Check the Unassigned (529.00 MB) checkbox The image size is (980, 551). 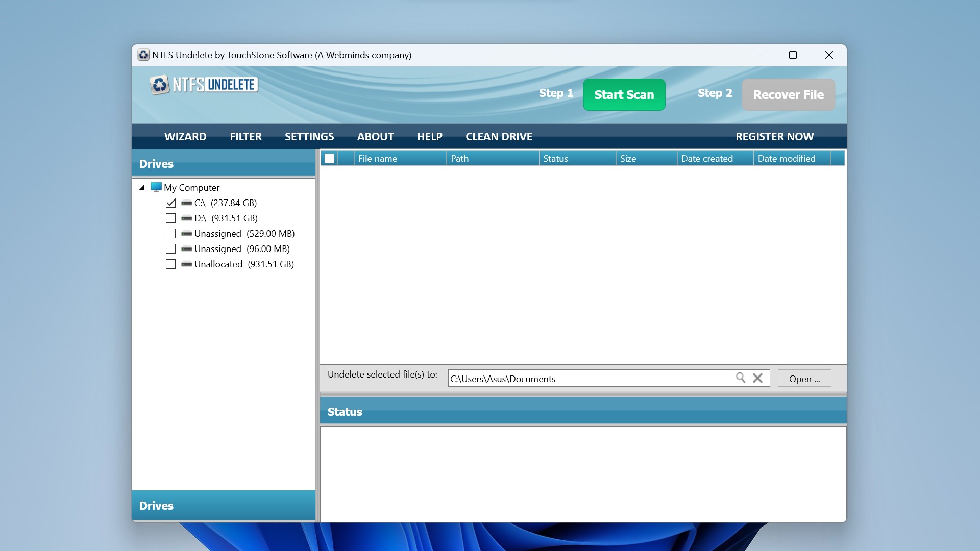pyautogui.click(x=170, y=234)
